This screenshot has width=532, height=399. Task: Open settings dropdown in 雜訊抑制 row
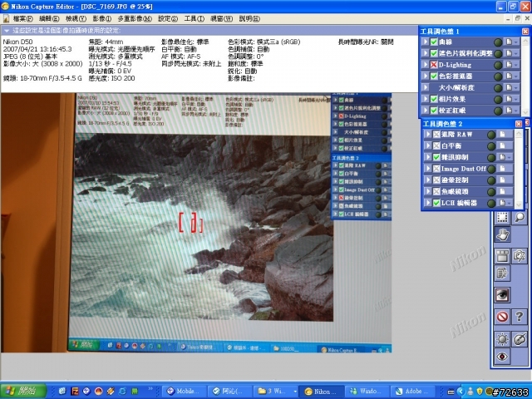coord(510,157)
